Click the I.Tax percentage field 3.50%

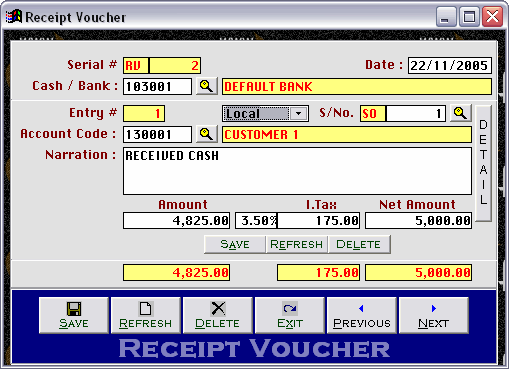(256, 221)
